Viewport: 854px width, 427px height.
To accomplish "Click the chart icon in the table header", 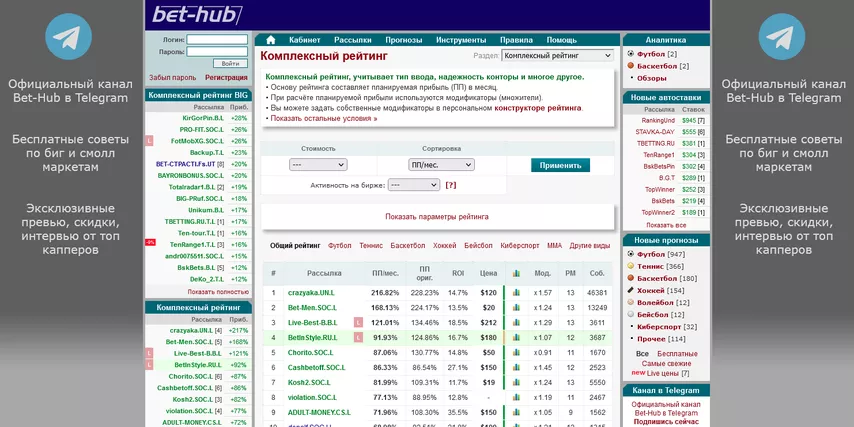I will (x=516, y=273).
